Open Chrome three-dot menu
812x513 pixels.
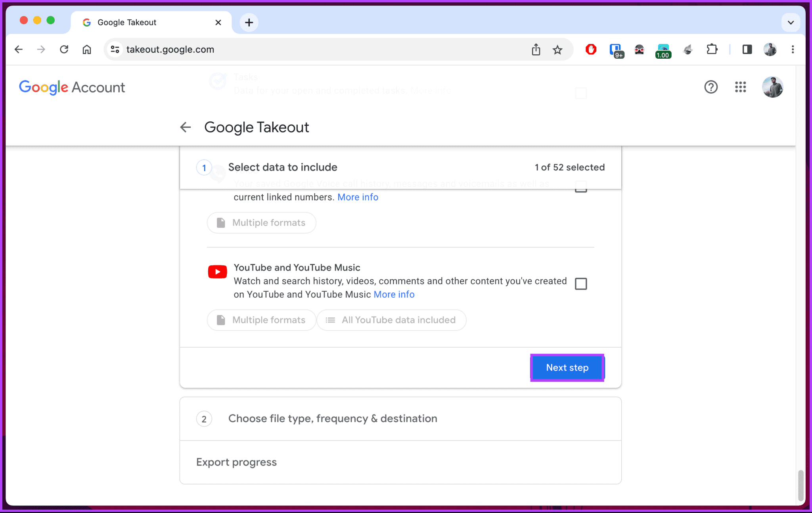pos(793,50)
